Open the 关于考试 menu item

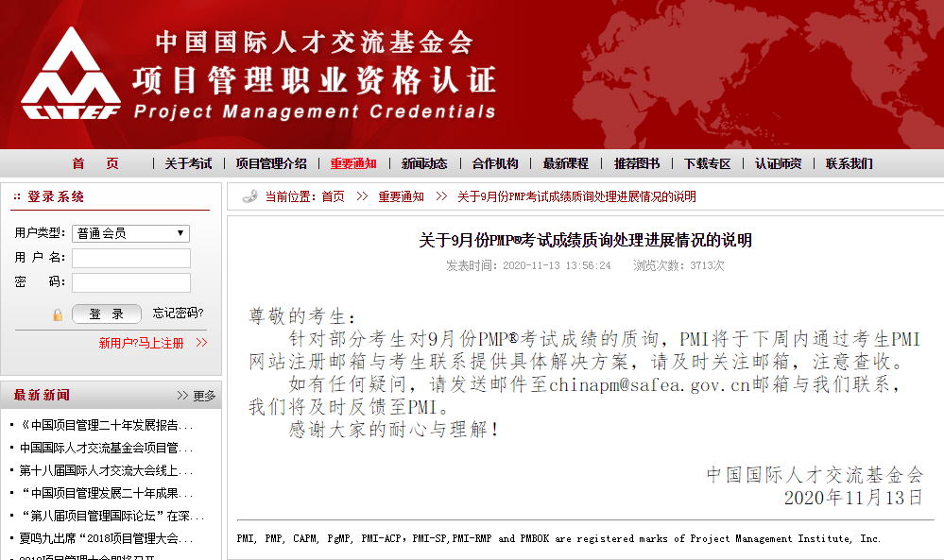(188, 163)
